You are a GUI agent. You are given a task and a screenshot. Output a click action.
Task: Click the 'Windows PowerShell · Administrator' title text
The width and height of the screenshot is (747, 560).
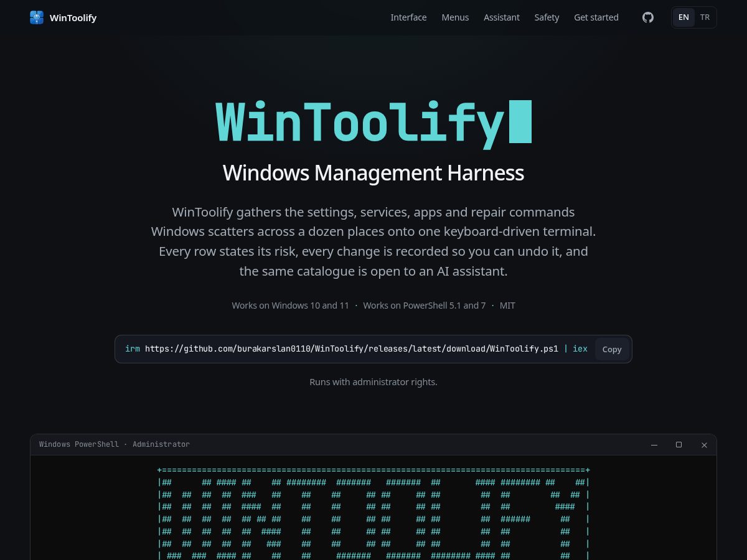115,444
